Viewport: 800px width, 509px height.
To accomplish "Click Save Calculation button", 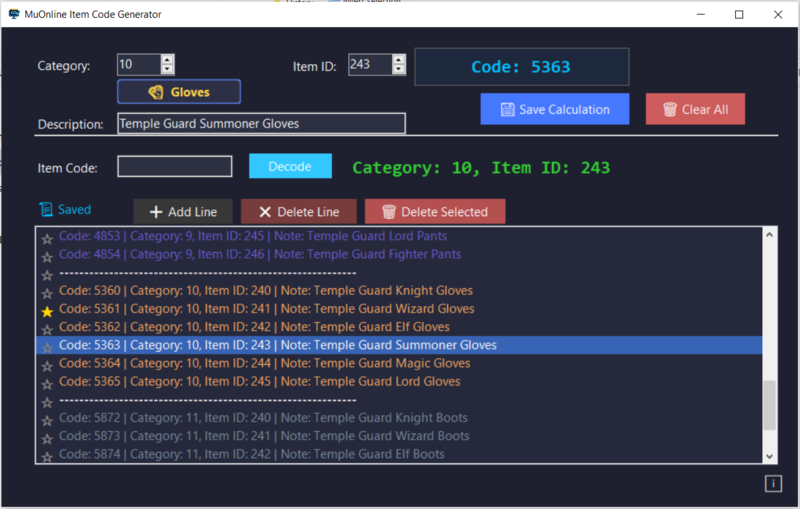I will coord(555,109).
